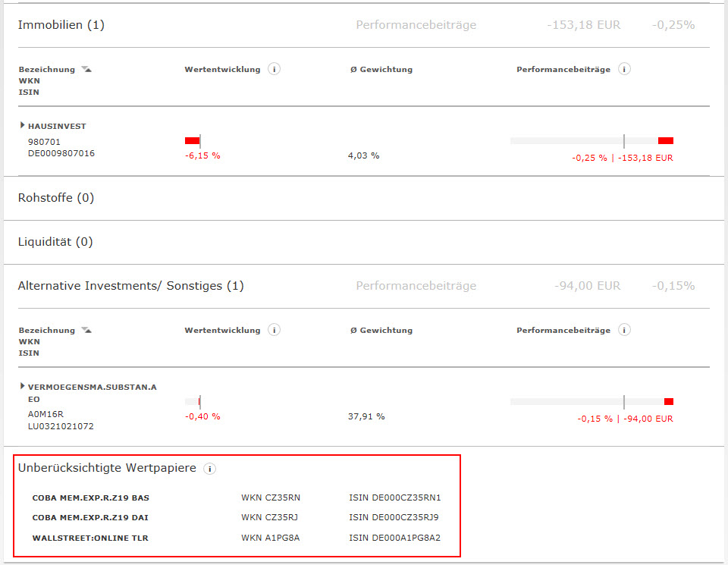The height and width of the screenshot is (565, 728).
Task: Open HAUSINVEST security details
Action: tap(57, 127)
